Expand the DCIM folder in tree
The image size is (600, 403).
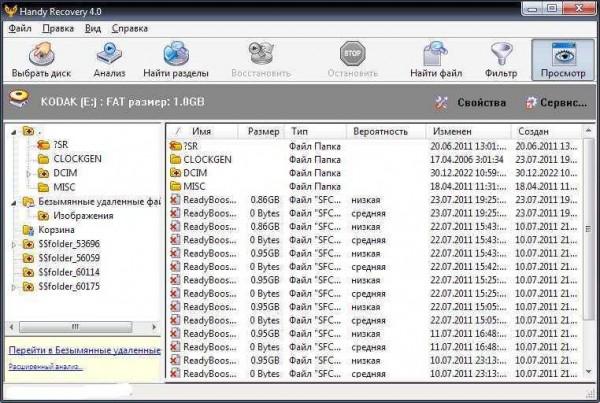click(29, 174)
